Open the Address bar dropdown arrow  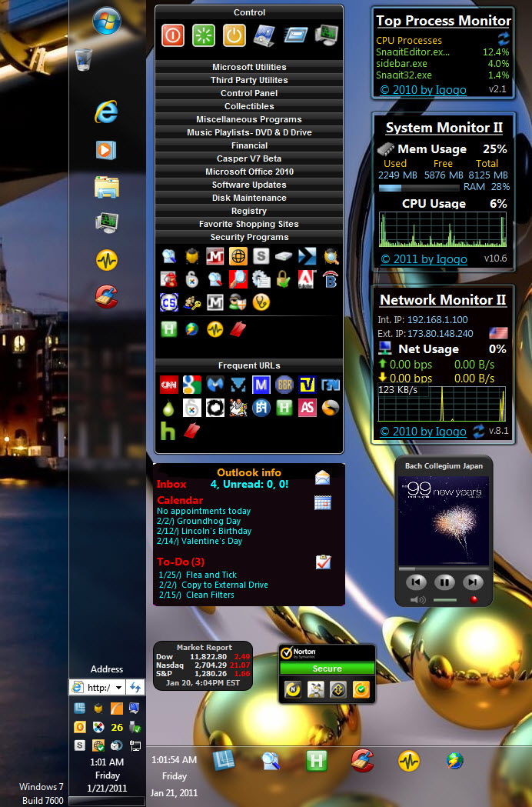118,687
